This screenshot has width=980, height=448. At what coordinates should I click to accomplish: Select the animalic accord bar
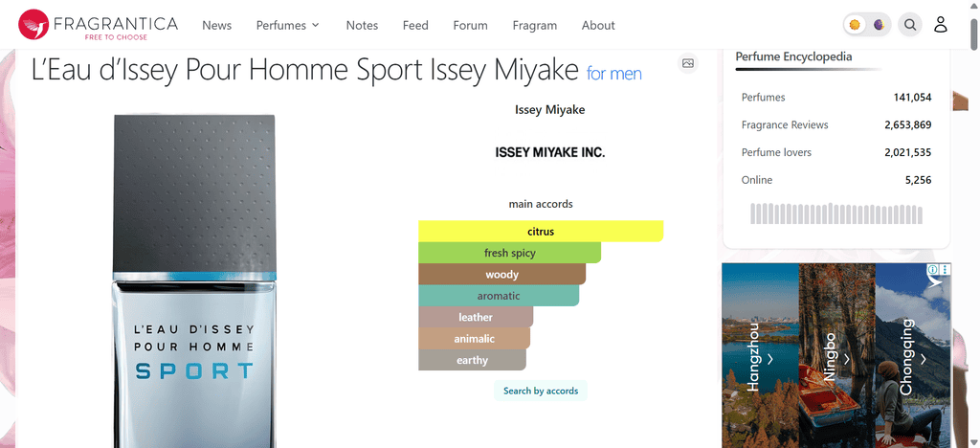[x=475, y=339]
